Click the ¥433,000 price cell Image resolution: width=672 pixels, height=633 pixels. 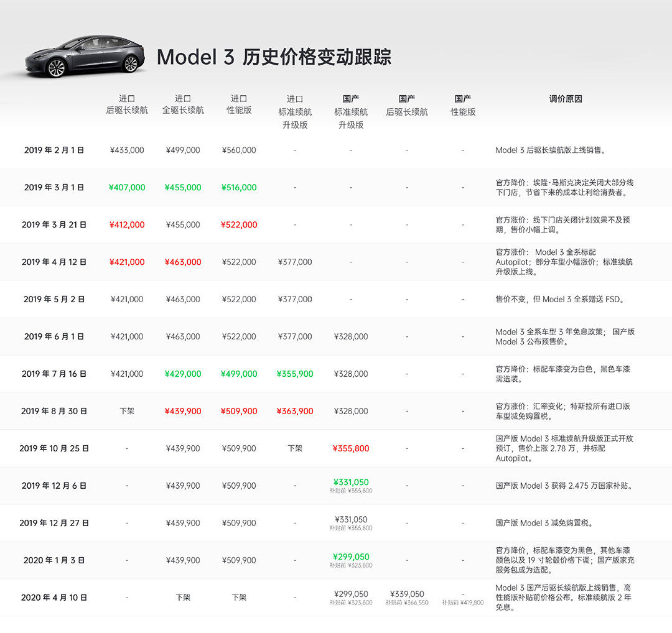point(127,150)
